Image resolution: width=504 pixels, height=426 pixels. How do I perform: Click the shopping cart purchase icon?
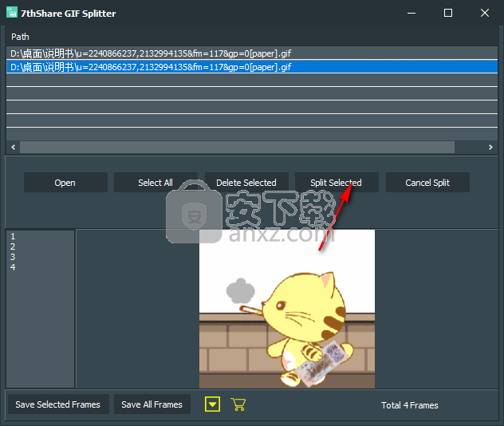238,404
